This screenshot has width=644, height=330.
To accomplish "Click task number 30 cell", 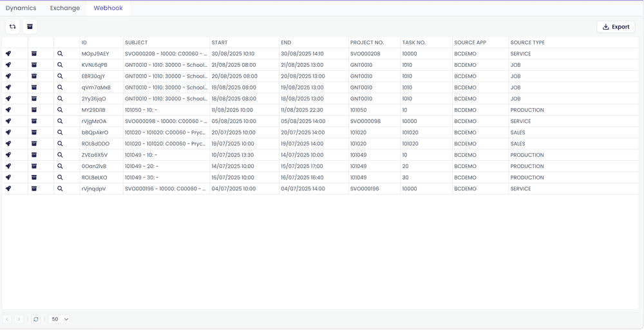I will point(406,178).
